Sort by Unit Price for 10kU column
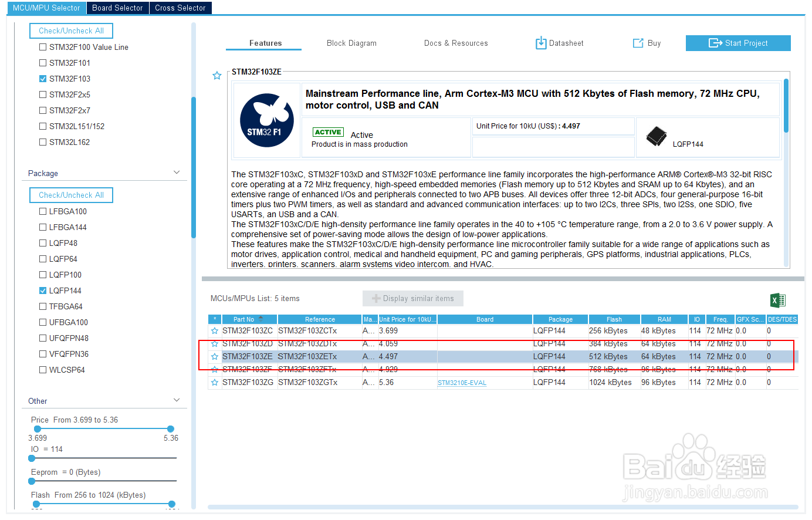Screen dimensions: 812x520 pos(407,319)
